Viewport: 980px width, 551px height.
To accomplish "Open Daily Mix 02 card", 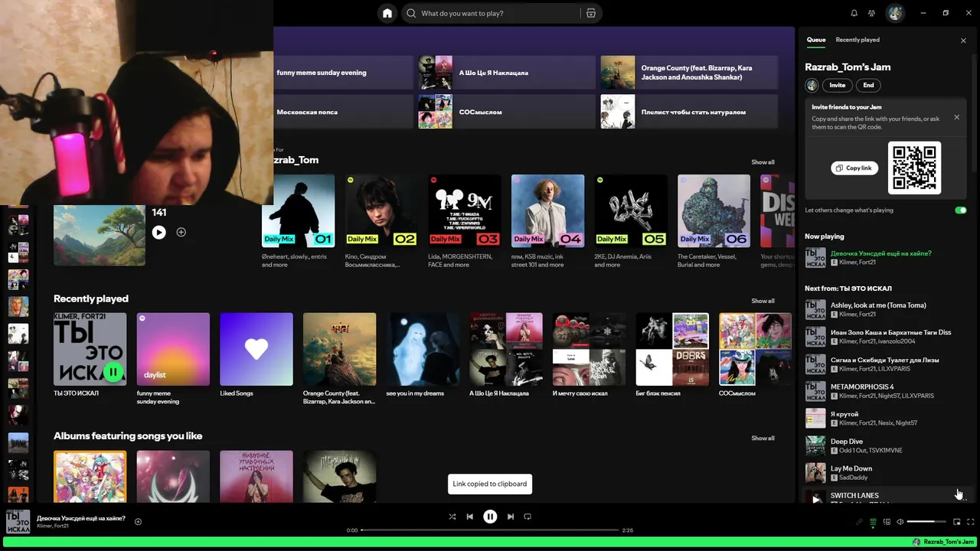I will coord(381,221).
